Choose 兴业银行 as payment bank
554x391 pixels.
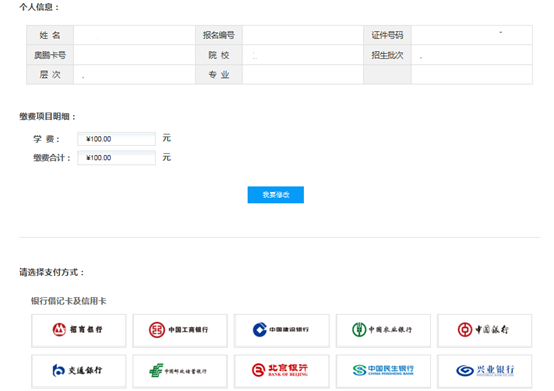coord(484,371)
